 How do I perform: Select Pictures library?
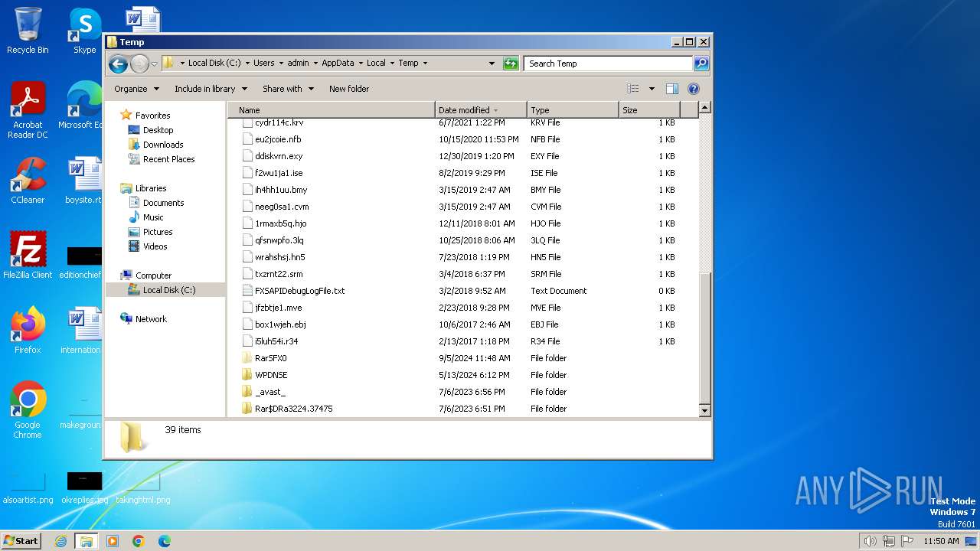(x=158, y=232)
